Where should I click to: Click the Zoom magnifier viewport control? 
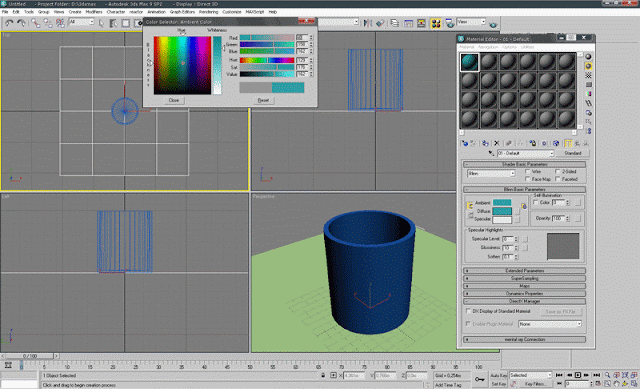point(607,375)
